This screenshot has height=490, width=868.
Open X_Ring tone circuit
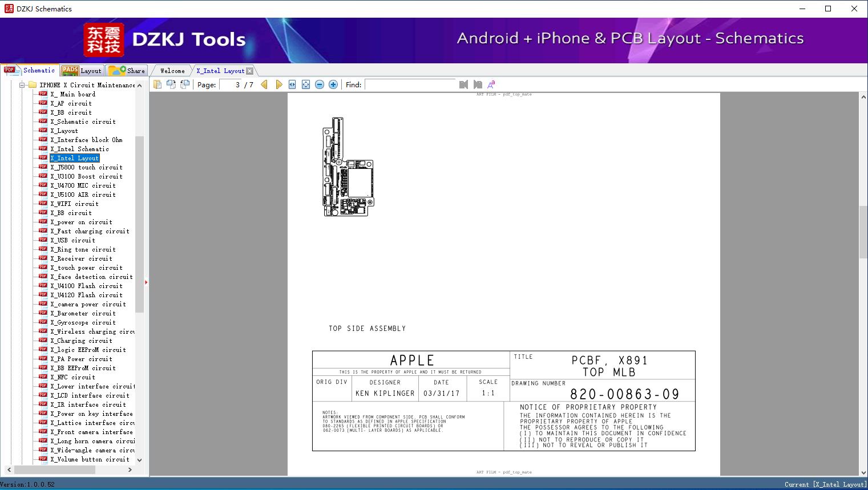pyautogui.click(x=83, y=249)
